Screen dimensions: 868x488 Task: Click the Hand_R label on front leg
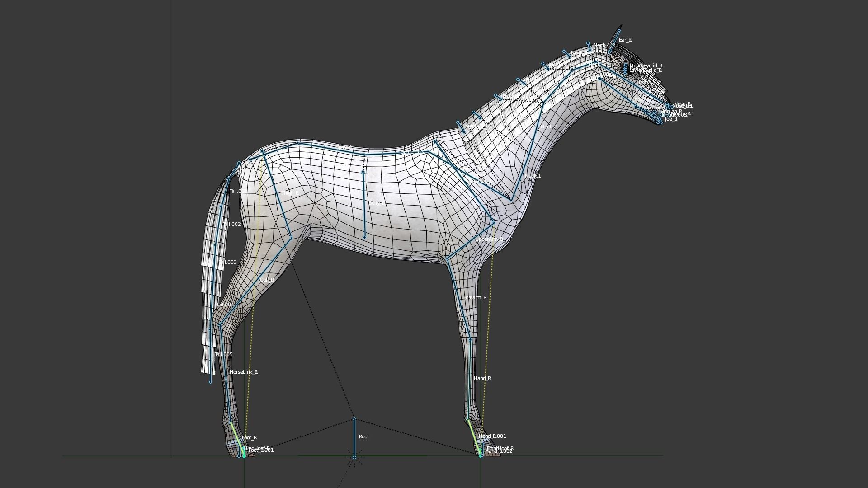tap(482, 378)
